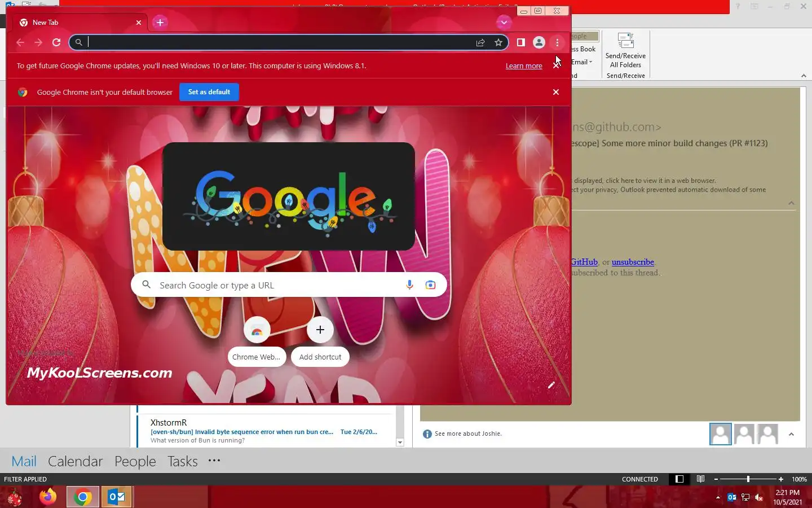Close the New Tab tab
This screenshot has width=812, height=508.
(139, 23)
